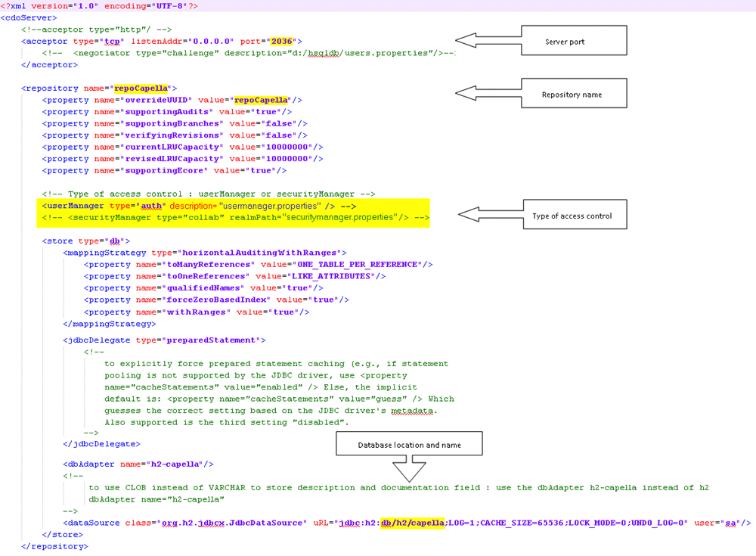The height and width of the screenshot is (556, 756).
Task: Click the Server port annotation box
Action: [573, 40]
